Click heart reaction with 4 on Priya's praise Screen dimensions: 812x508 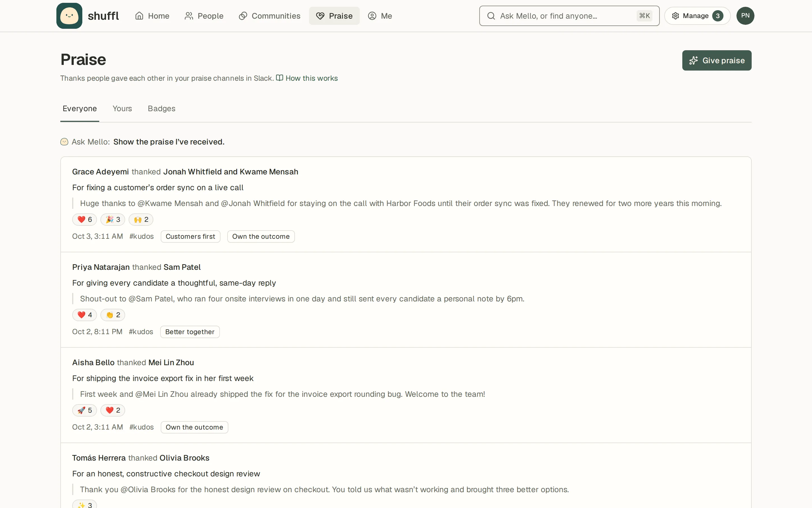[x=85, y=315]
